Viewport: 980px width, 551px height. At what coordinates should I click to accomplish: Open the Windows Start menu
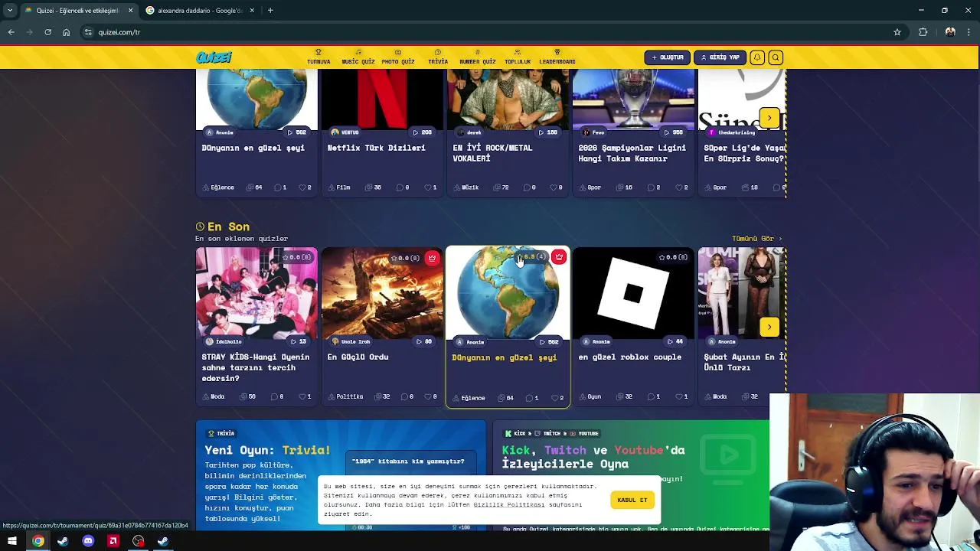coord(12,541)
